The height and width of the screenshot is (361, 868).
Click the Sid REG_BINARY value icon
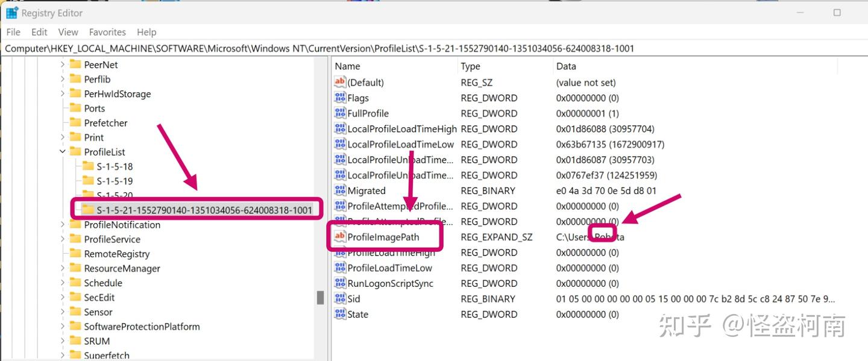pyautogui.click(x=341, y=298)
